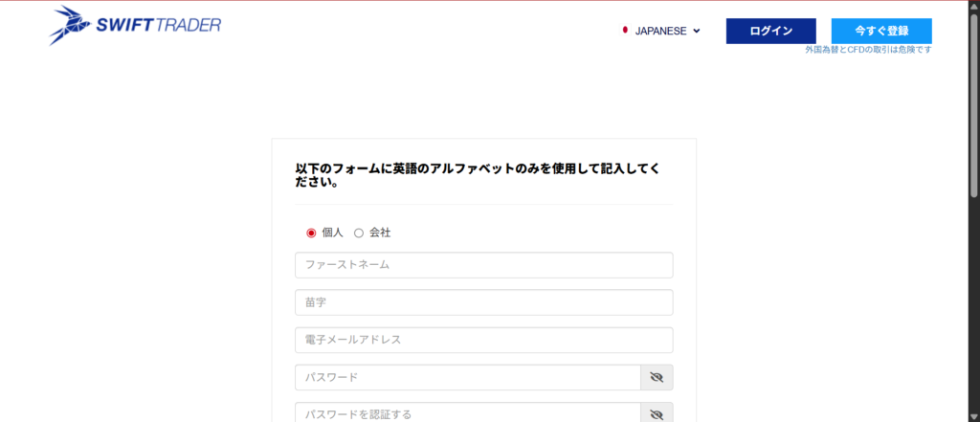
Task: Toggle visibility eye icon for パスワードを認証する
Action: tap(657, 414)
